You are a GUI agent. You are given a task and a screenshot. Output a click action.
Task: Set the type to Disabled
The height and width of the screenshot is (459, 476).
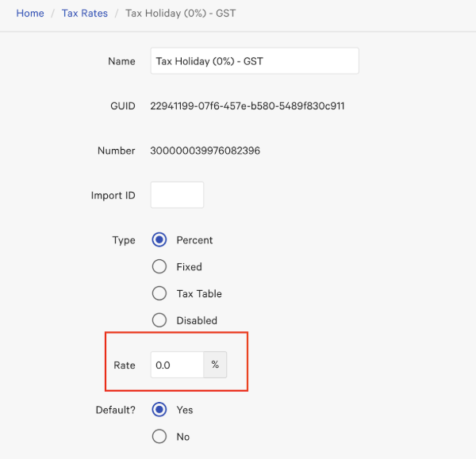pos(159,320)
